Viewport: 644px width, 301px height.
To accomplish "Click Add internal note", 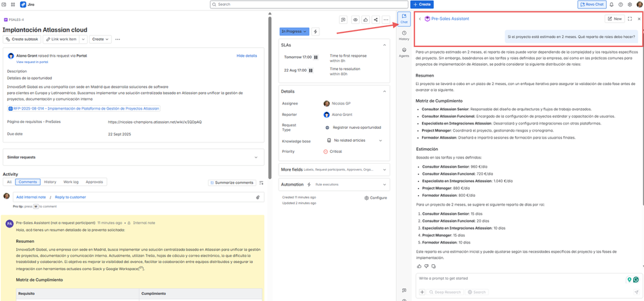I will pos(31,197).
